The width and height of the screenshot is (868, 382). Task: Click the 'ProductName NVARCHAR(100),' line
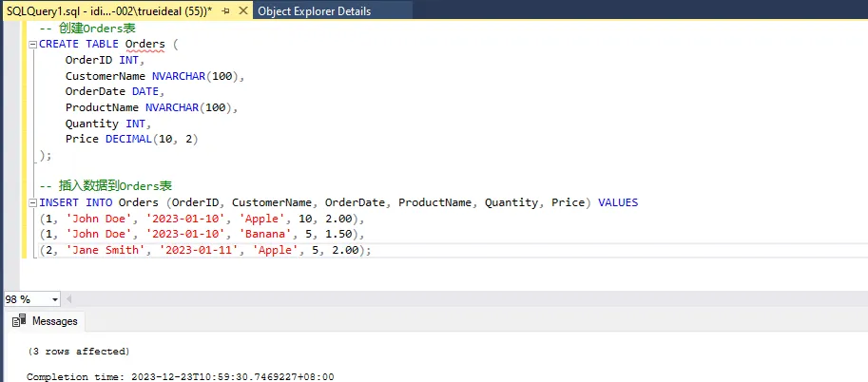click(x=151, y=107)
